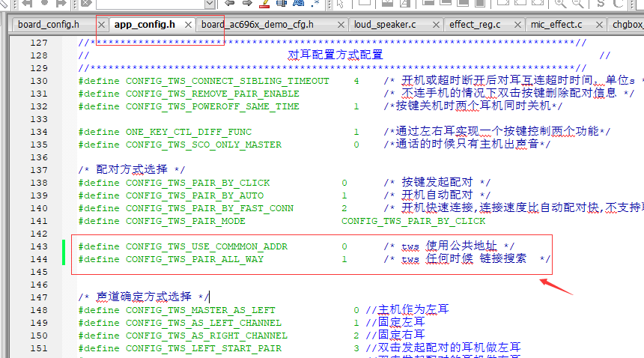
Task: Close the app_config.h tab
Action: (x=188, y=25)
